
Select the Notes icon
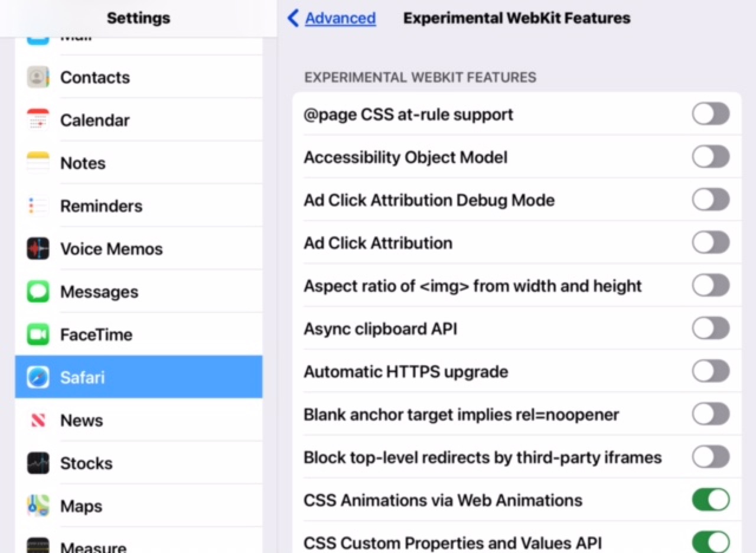38,163
